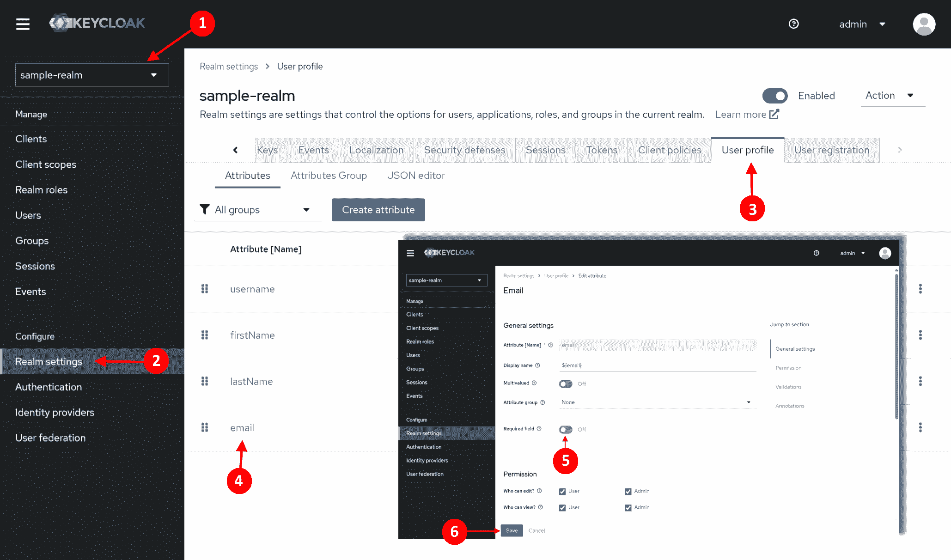Click the Keycloak logo
The image size is (951, 560).
[97, 23]
